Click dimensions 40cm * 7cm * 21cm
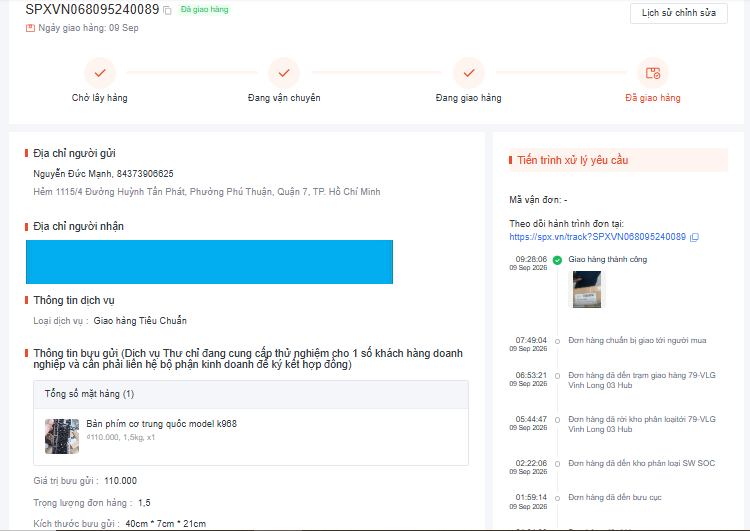This screenshot has width=750, height=531. click(x=166, y=524)
